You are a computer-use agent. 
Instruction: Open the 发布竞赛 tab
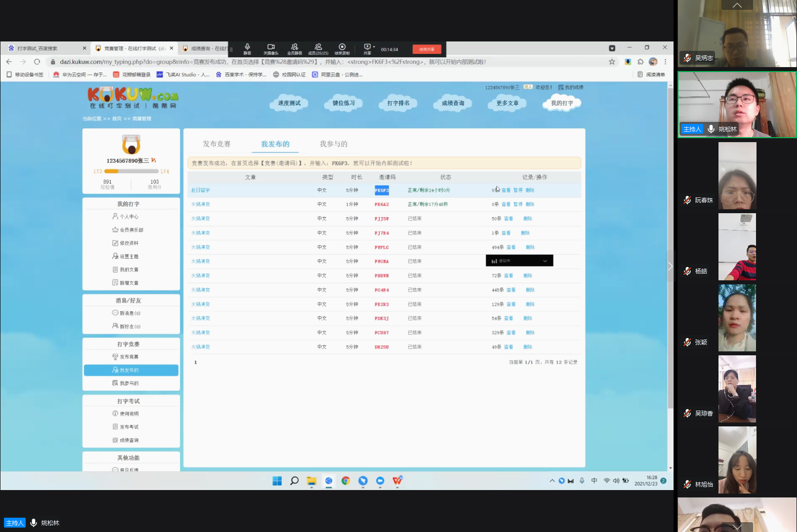pos(217,144)
